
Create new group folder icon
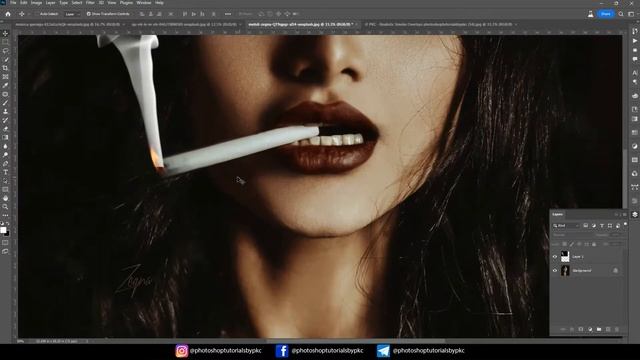[599, 329]
